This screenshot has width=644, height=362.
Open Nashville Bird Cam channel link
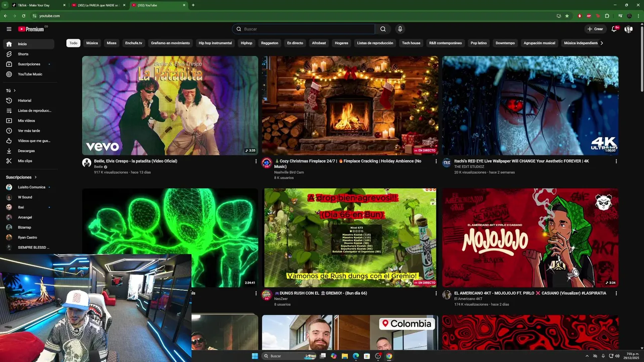pyautogui.click(x=289, y=172)
